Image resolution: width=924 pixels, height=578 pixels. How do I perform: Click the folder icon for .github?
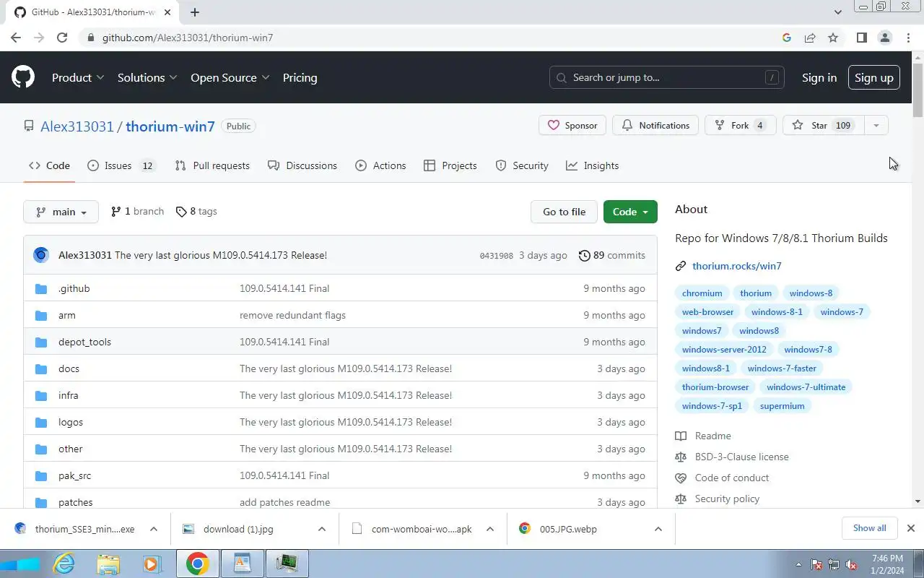click(x=41, y=288)
